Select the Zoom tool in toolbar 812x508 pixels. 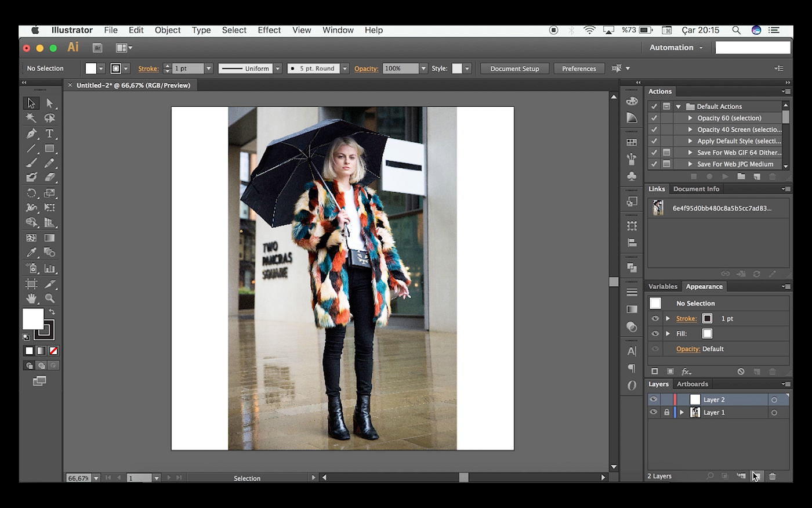click(x=50, y=298)
